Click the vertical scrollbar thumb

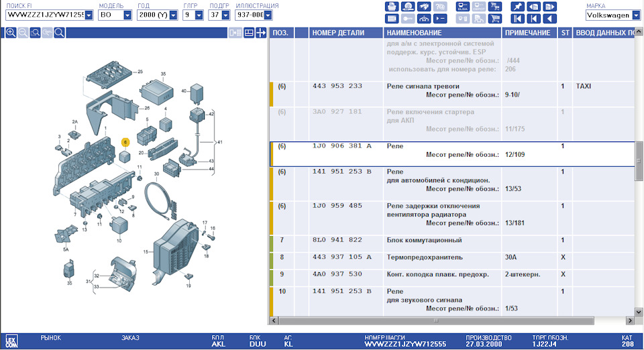tap(639, 161)
